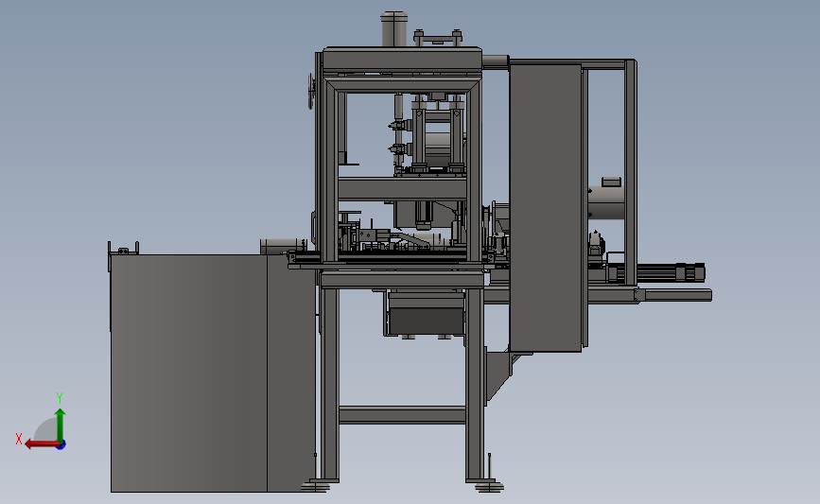Select the tall enclosure panel right of the main frame
Screen dimensions: 820x504
[x=546, y=208]
